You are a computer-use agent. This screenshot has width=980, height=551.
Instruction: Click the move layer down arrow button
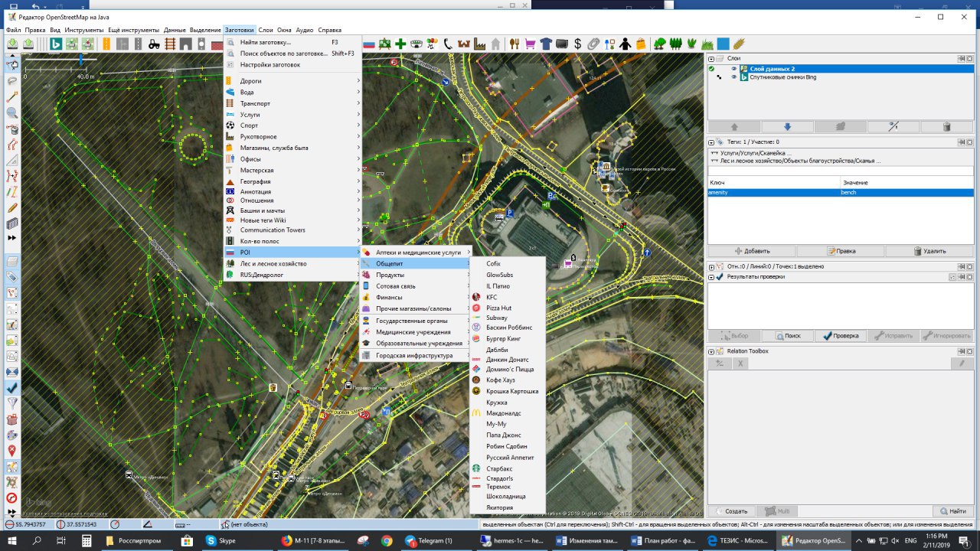(x=787, y=127)
